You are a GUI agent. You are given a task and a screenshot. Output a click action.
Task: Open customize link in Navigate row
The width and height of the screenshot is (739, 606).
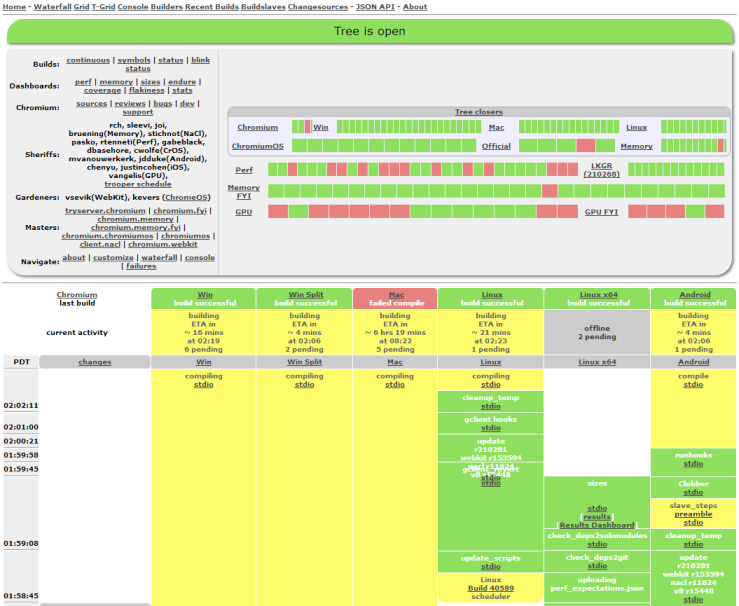click(x=113, y=257)
